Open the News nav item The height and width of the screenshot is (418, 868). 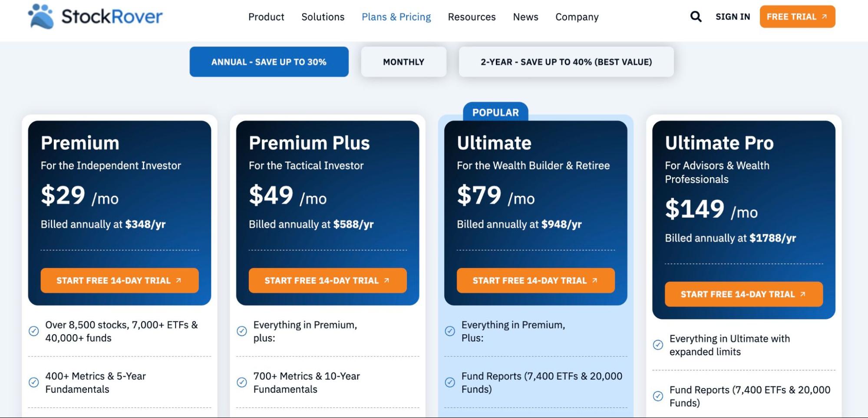click(x=525, y=17)
